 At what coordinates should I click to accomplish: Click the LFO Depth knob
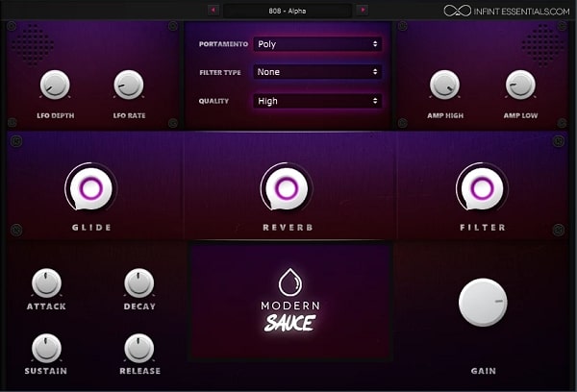(x=55, y=85)
